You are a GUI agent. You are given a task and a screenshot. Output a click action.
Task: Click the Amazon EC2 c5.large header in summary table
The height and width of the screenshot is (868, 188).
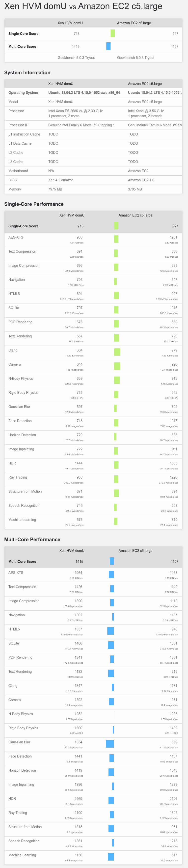pos(134,23)
